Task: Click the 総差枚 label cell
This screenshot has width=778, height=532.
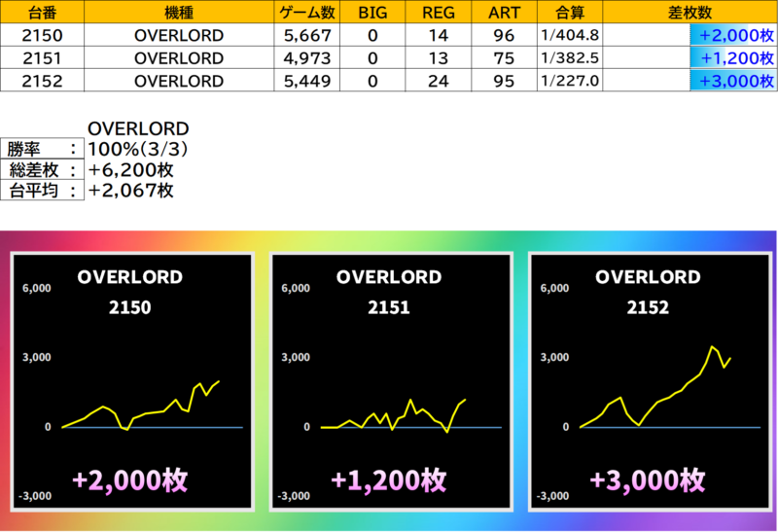Action: coord(42,170)
